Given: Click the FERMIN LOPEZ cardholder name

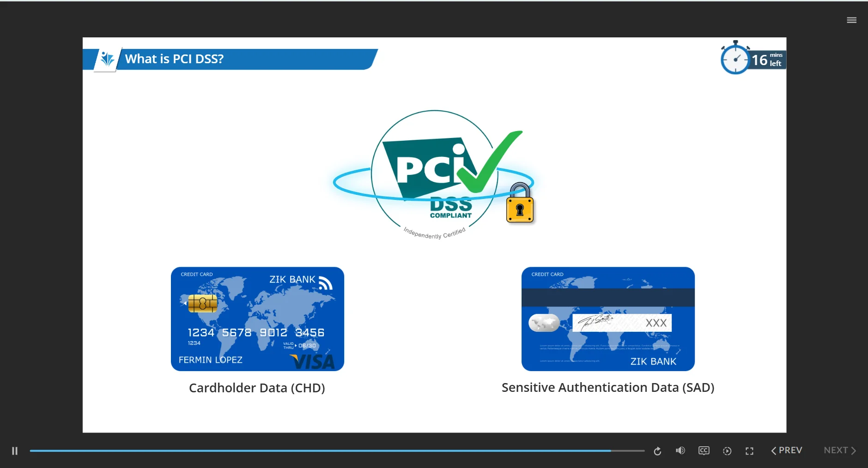Looking at the screenshot, I should [210, 360].
